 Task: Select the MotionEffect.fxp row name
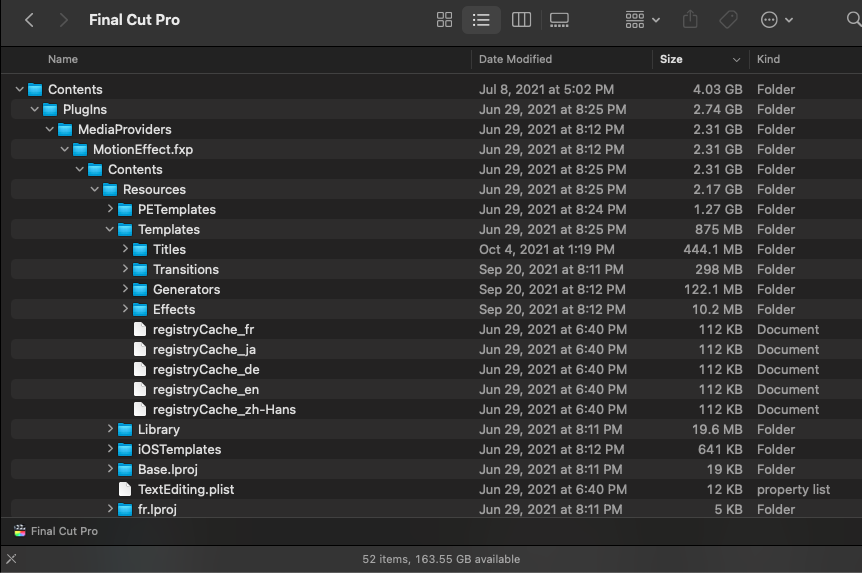tap(143, 150)
